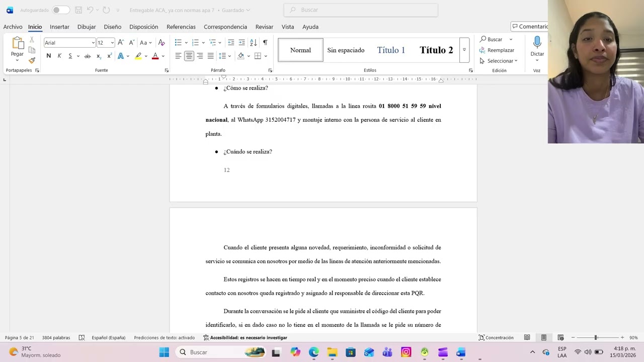This screenshot has width=644, height=362.
Task: Open the font name Arial dropdown
Action: coord(93,43)
